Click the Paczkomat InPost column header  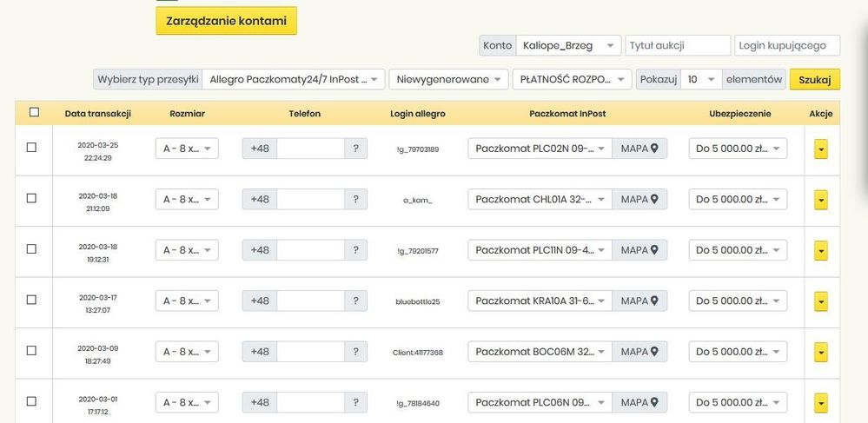(x=567, y=114)
